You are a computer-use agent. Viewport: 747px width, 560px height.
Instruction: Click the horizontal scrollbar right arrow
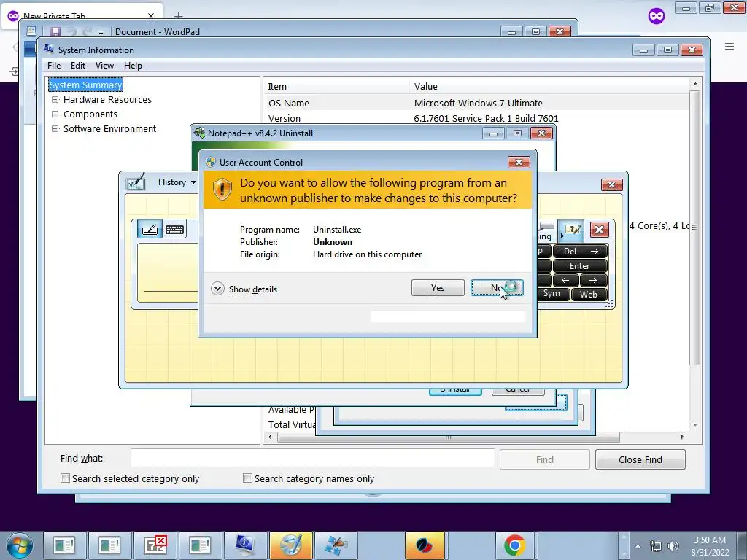682,437
